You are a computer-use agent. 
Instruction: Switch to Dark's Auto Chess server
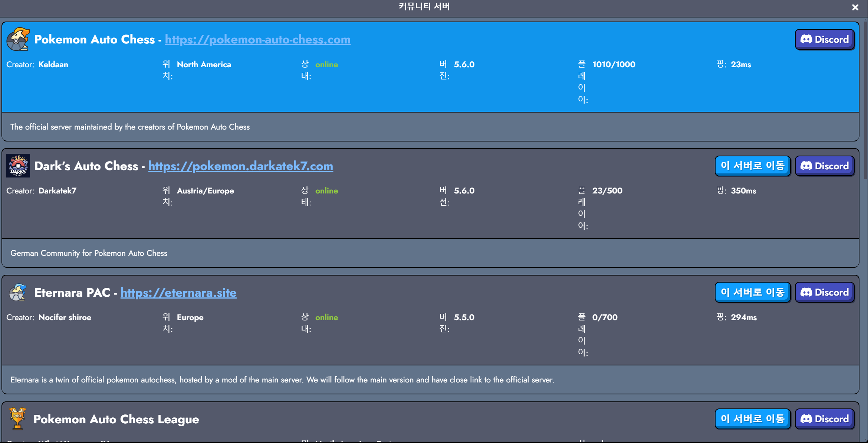tap(752, 166)
